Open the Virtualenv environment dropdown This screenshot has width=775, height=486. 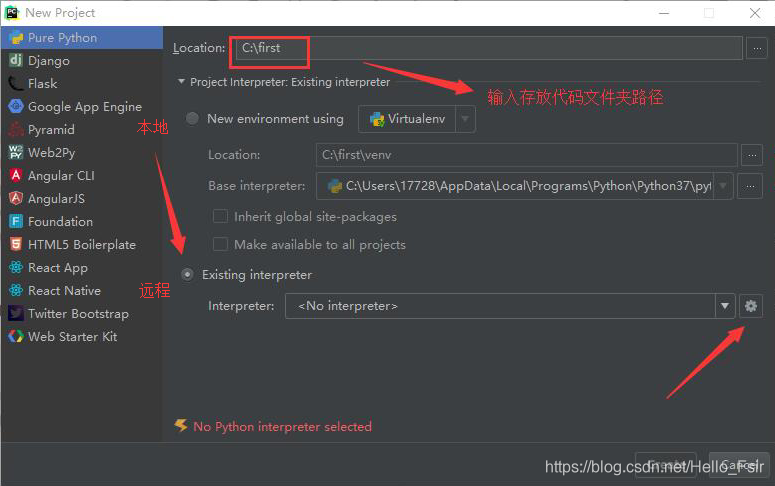coord(465,119)
